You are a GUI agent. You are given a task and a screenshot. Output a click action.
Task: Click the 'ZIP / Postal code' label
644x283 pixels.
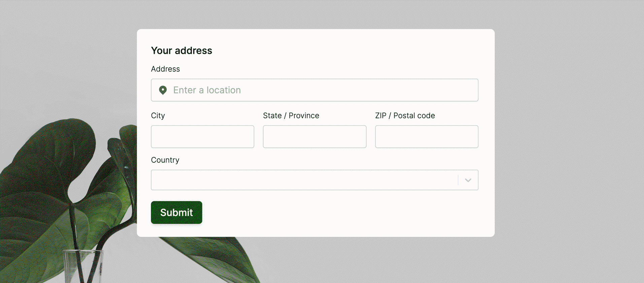click(405, 116)
